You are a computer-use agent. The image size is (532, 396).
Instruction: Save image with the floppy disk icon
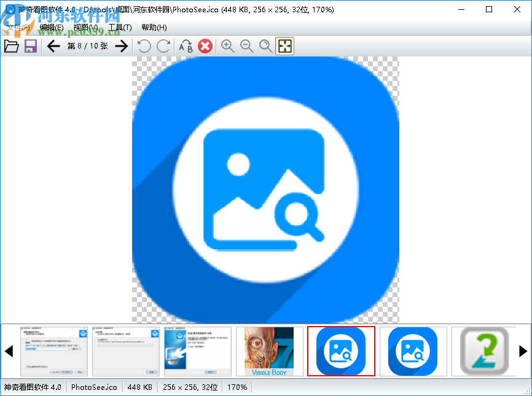pos(31,46)
